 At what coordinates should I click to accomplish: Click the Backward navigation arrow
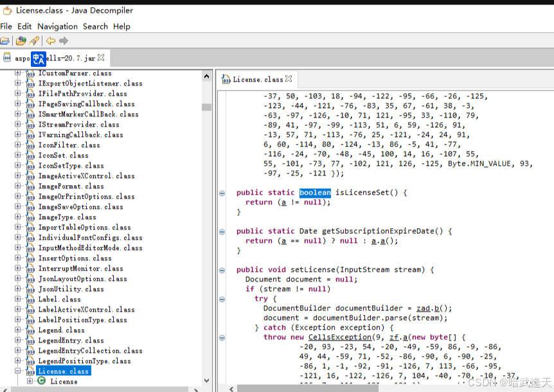tap(51, 41)
